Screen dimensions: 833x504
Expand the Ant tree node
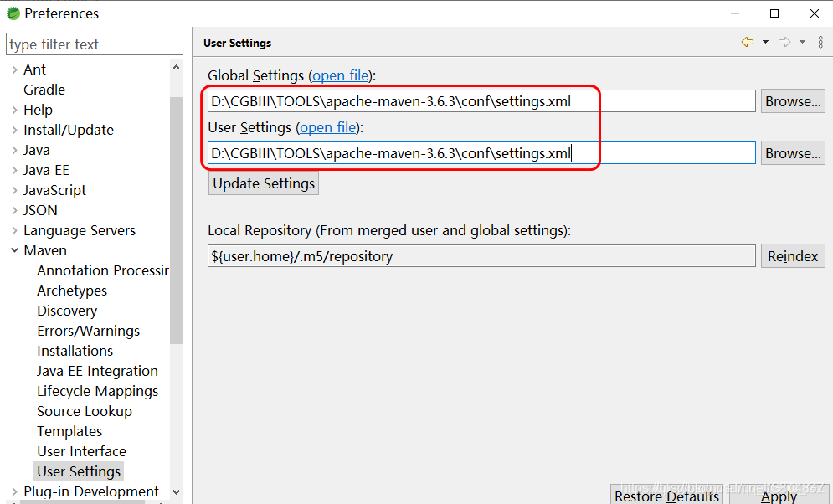14,69
